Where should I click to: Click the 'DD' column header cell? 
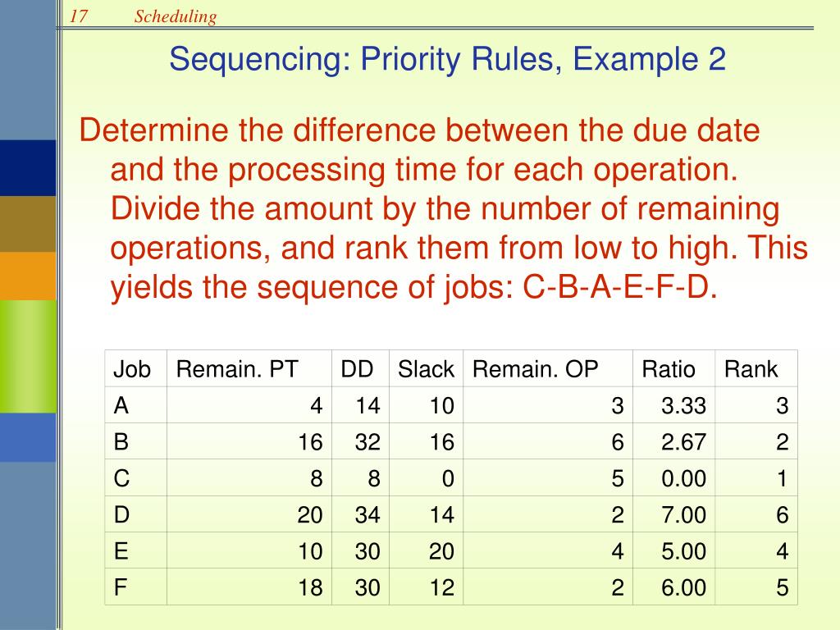coord(361,368)
